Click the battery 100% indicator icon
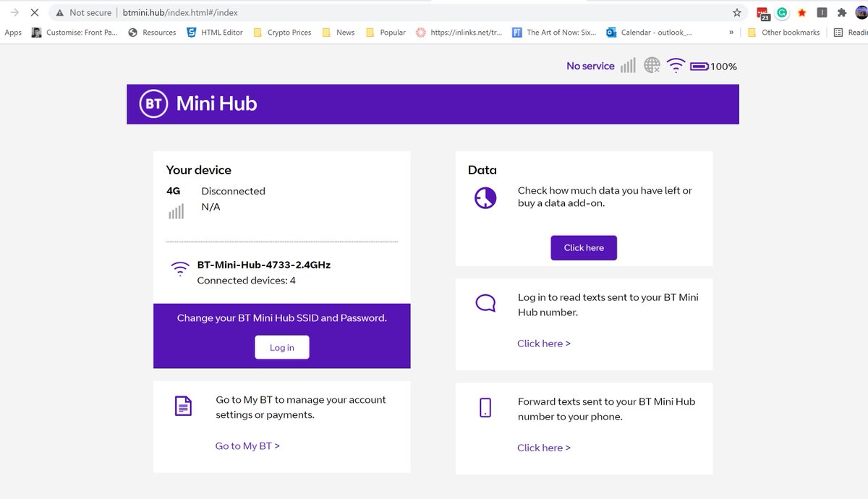The width and height of the screenshot is (868, 499). coord(699,66)
